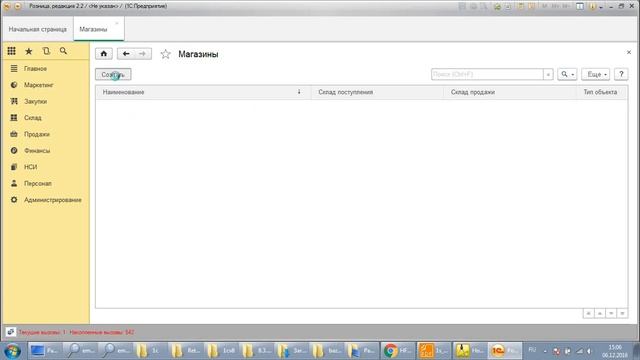
Task: Click the Склад продажи column header
Action: point(510,92)
